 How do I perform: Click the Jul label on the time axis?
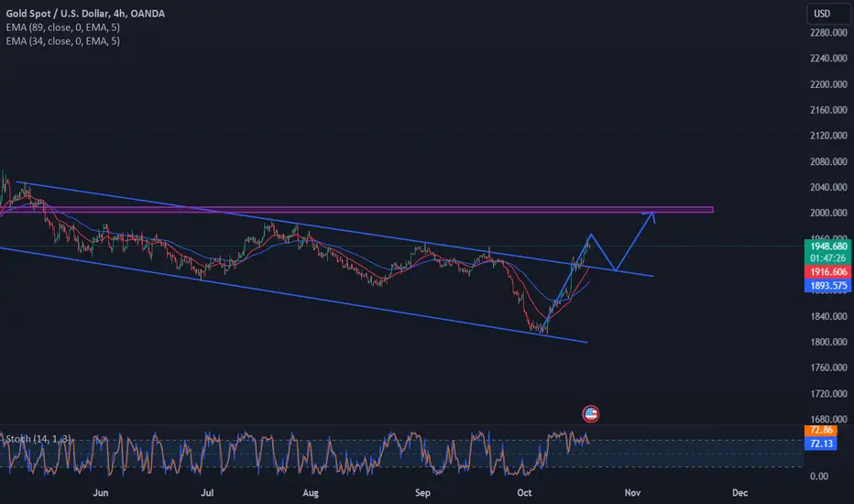coord(207,493)
